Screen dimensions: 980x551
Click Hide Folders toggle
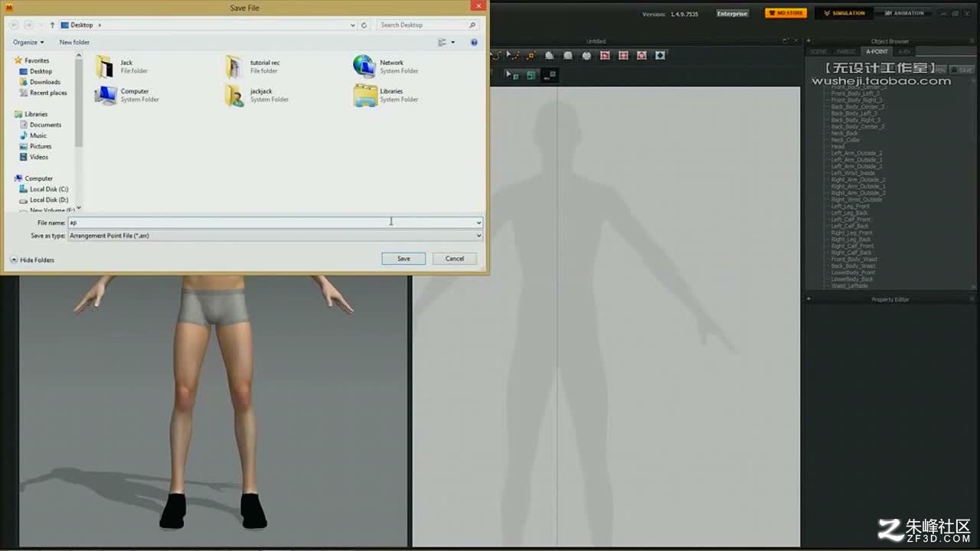click(x=32, y=260)
